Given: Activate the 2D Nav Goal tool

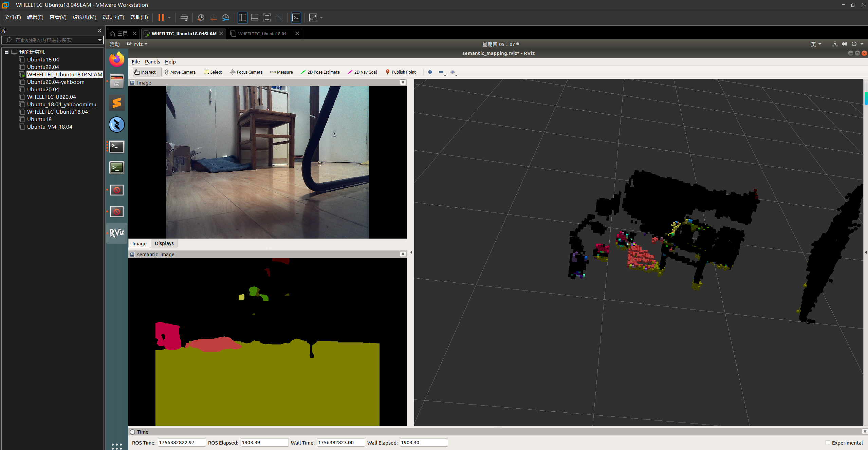Looking at the screenshot, I should point(362,72).
